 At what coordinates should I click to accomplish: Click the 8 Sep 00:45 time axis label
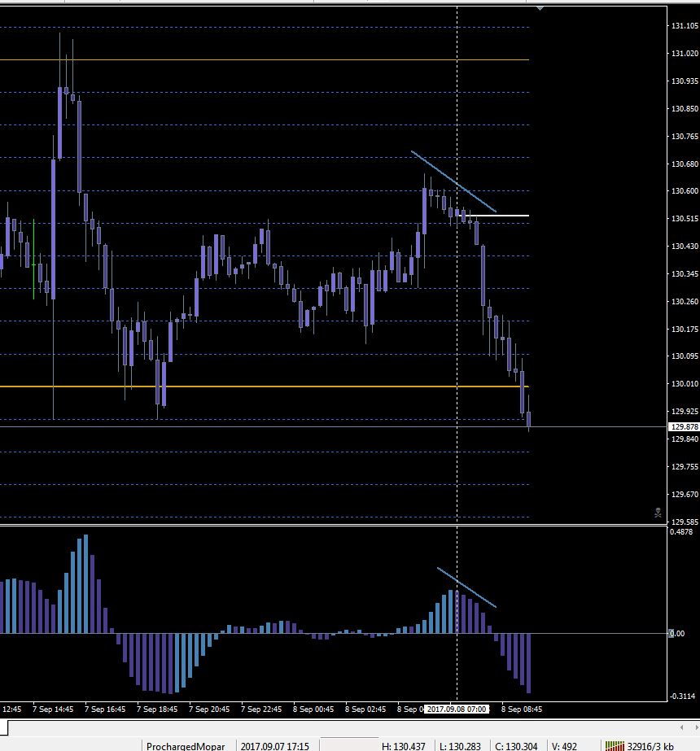[x=313, y=709]
